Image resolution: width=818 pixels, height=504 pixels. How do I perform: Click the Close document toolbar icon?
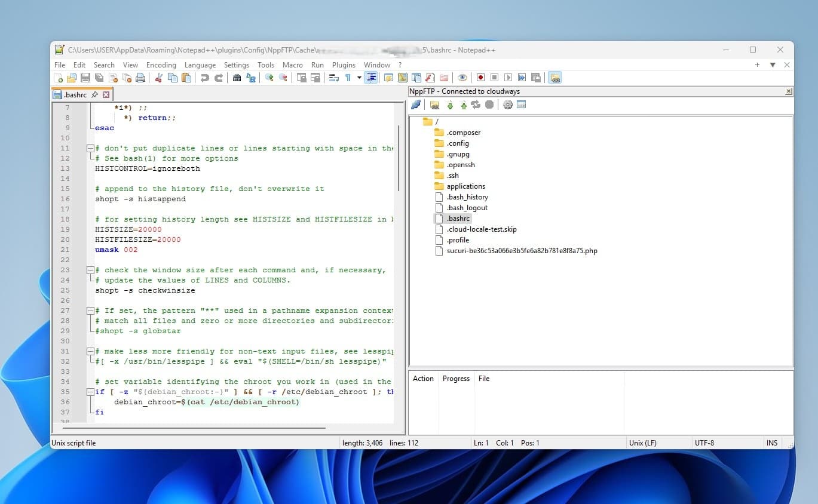click(x=112, y=78)
